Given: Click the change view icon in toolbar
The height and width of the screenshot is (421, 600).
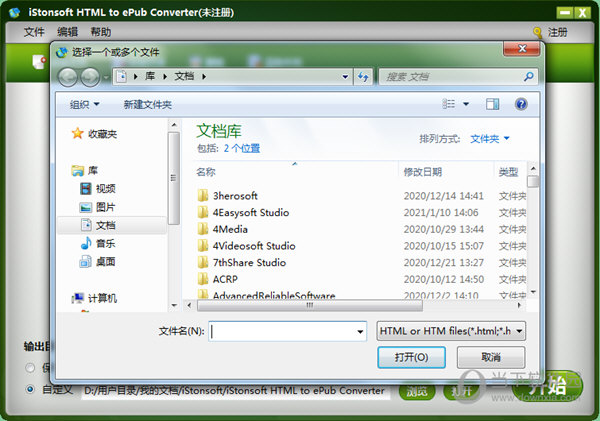Looking at the screenshot, I should click(448, 104).
